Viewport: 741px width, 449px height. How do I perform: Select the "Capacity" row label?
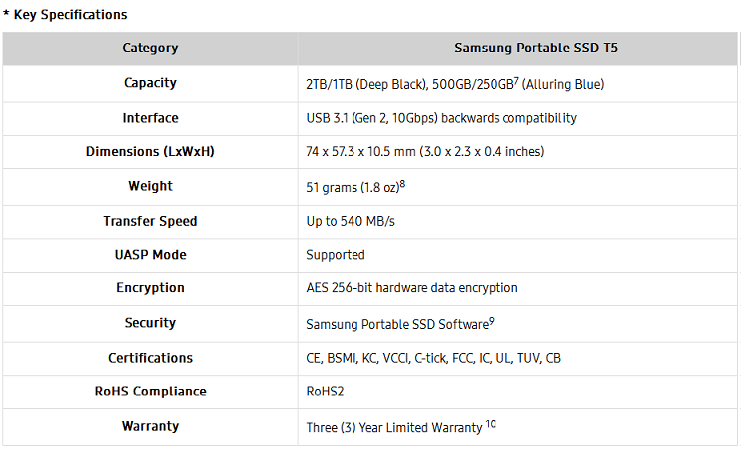[x=150, y=83]
